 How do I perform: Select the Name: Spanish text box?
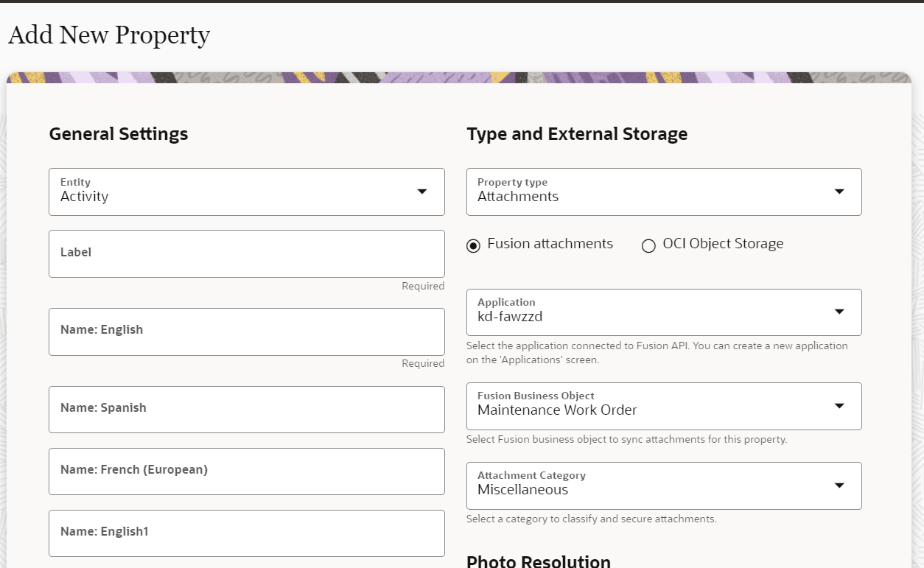click(x=247, y=410)
